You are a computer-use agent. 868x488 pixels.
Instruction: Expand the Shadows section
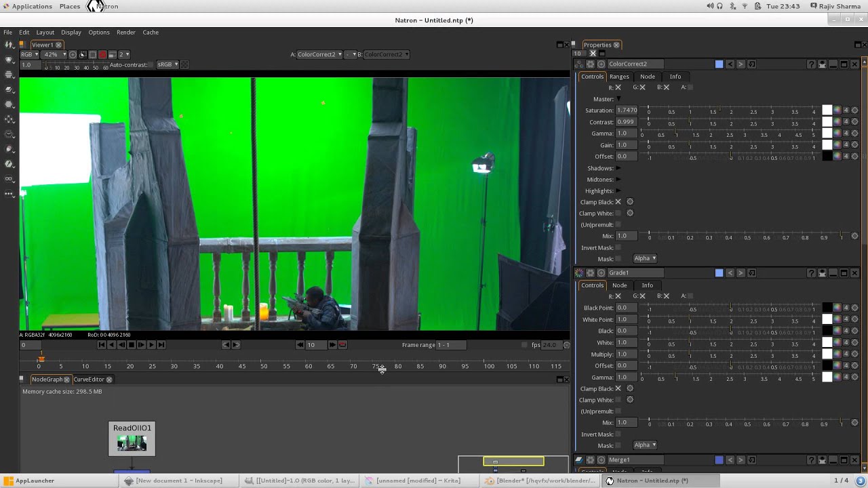(x=618, y=168)
